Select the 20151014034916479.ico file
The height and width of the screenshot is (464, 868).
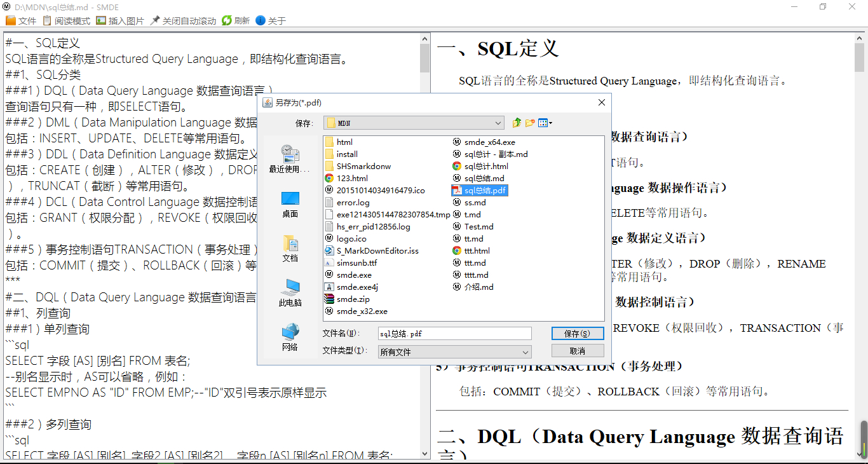pos(374,190)
